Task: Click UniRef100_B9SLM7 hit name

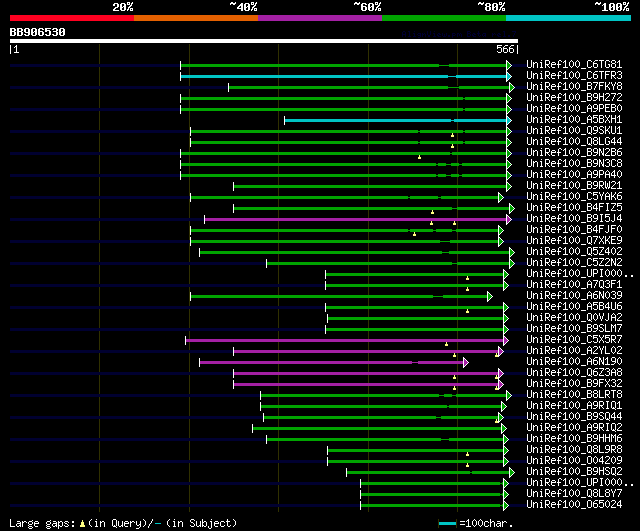Action: [x=574, y=329]
